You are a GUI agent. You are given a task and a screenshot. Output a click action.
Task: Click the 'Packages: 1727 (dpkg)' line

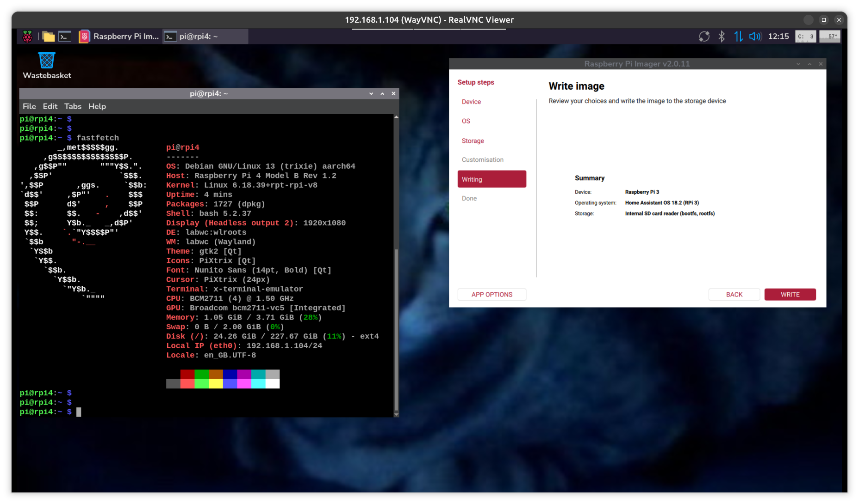(x=216, y=204)
